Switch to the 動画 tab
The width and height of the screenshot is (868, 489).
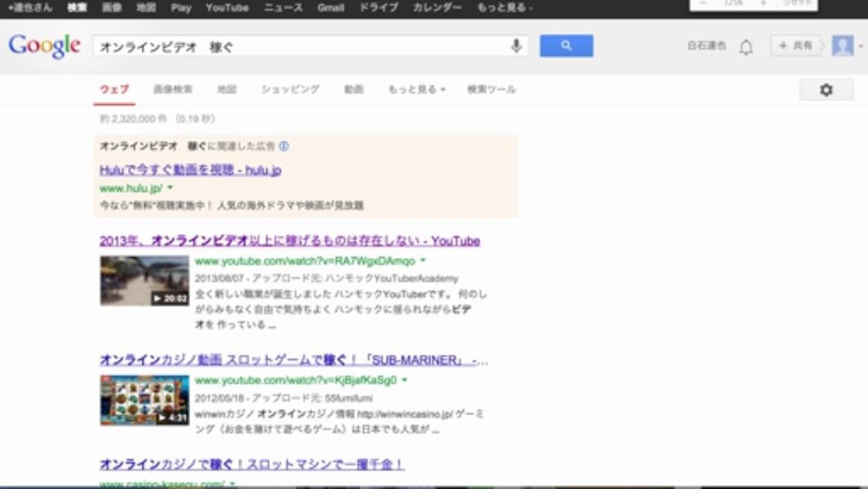[x=353, y=90]
